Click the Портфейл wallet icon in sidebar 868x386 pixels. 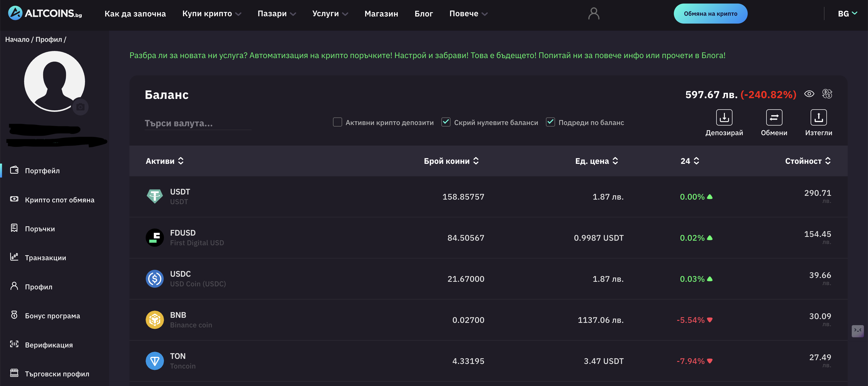tap(14, 170)
